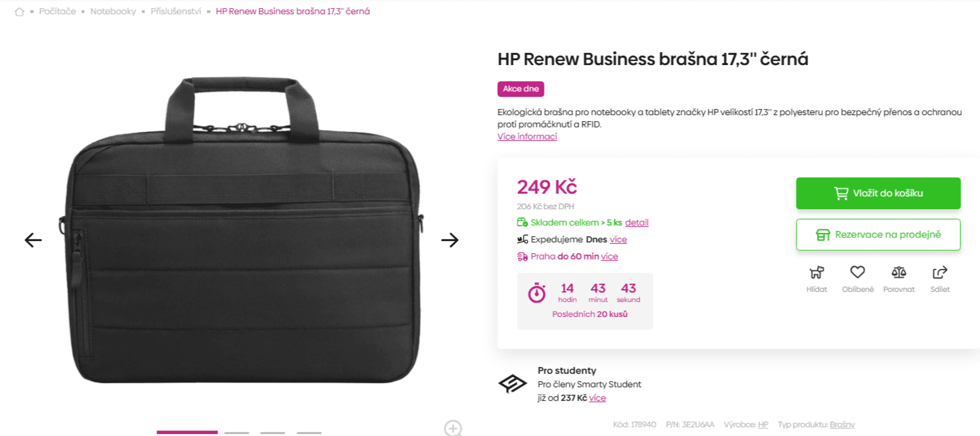Show next product image with right arrow
The width and height of the screenshot is (980, 436).
[450, 240]
